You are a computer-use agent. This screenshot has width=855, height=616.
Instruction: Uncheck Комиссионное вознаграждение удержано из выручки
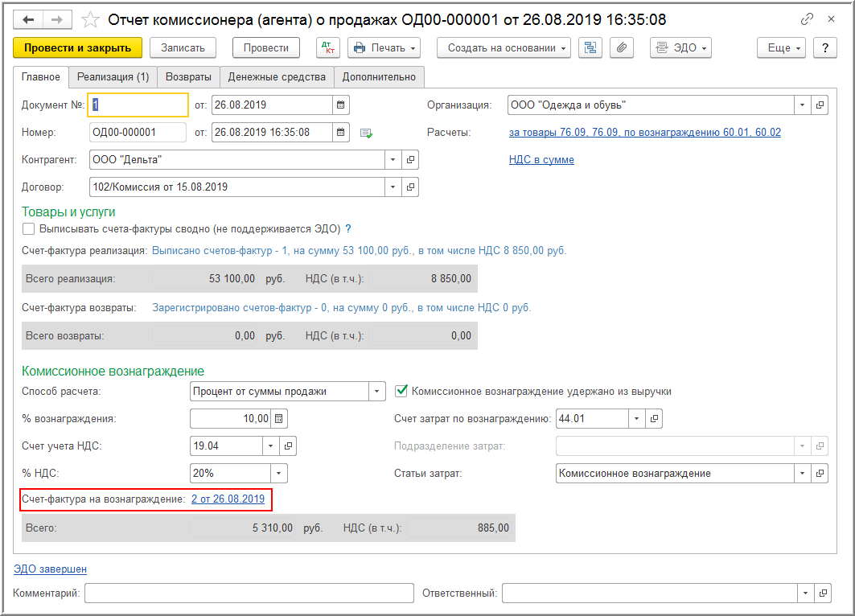pos(401,391)
